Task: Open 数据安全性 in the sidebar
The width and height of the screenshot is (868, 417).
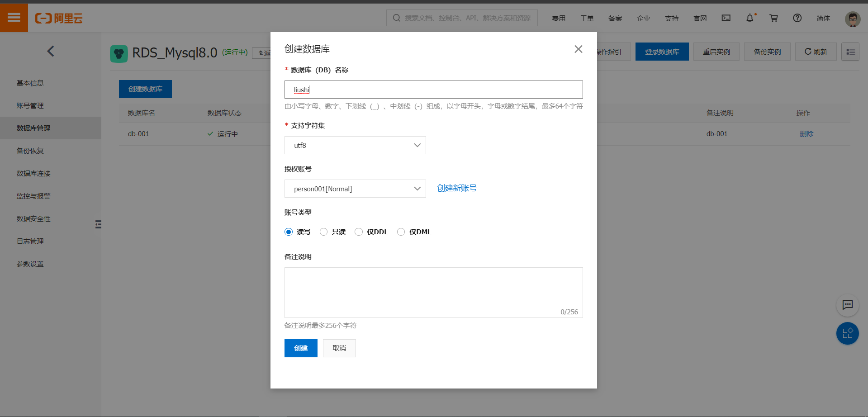Action: click(x=33, y=219)
